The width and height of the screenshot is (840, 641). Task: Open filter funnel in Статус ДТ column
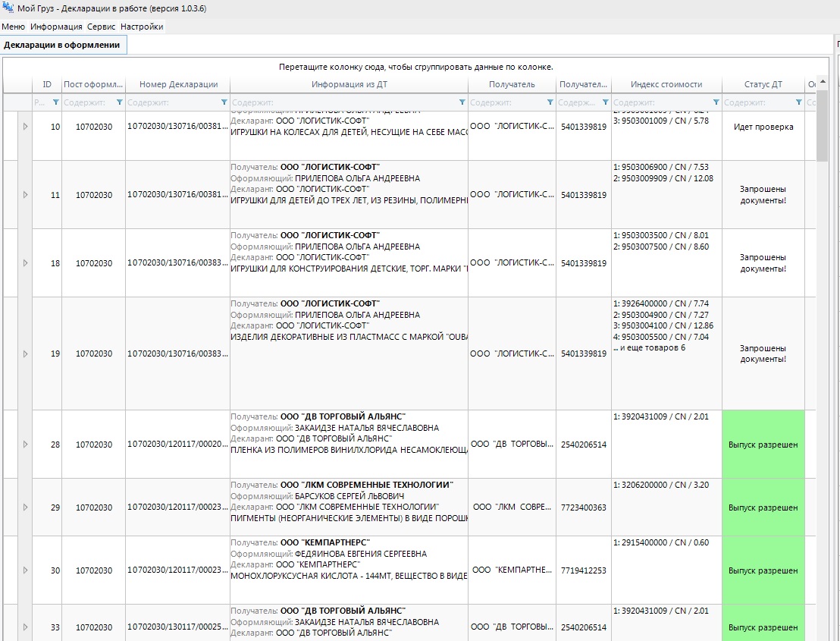[798, 102]
